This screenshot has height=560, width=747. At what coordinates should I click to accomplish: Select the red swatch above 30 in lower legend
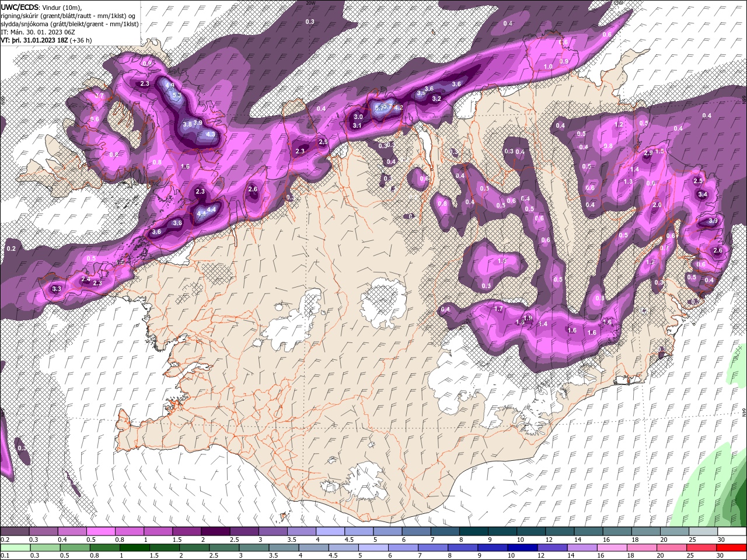tap(732, 548)
